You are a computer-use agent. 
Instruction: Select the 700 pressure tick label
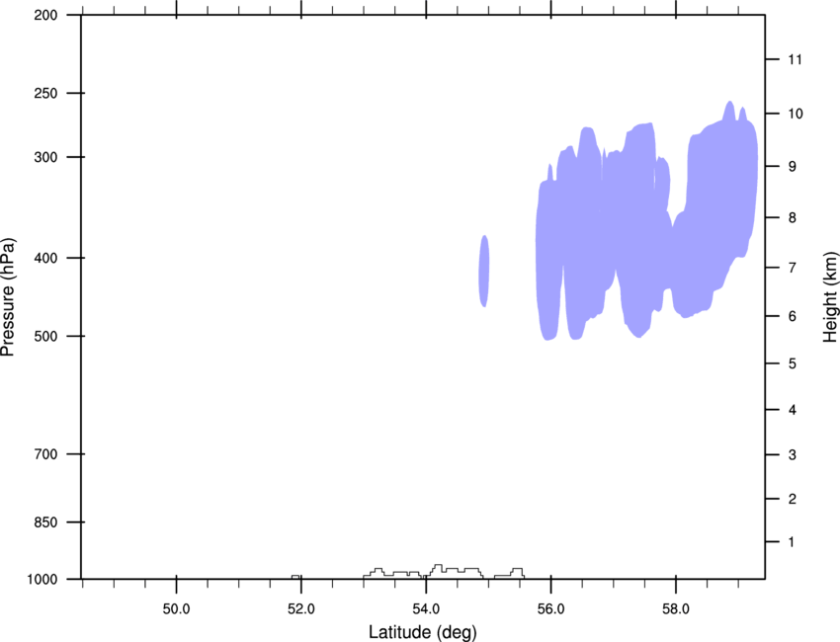coord(45,454)
